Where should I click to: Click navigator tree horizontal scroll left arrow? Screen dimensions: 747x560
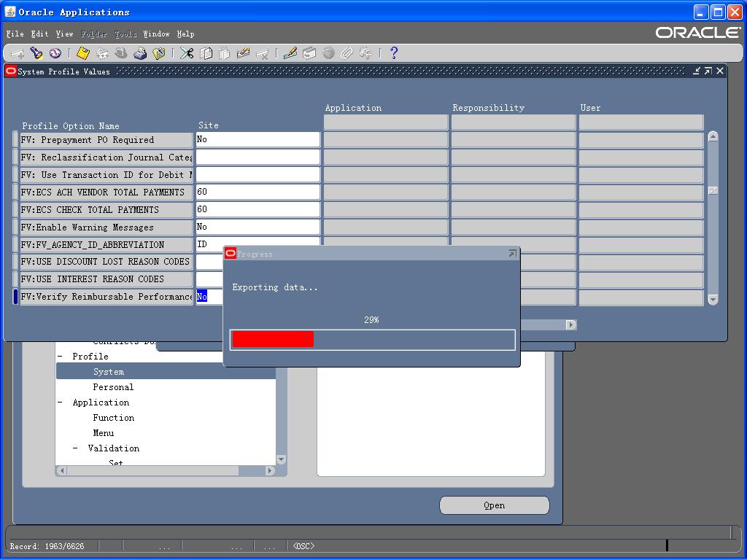point(62,470)
